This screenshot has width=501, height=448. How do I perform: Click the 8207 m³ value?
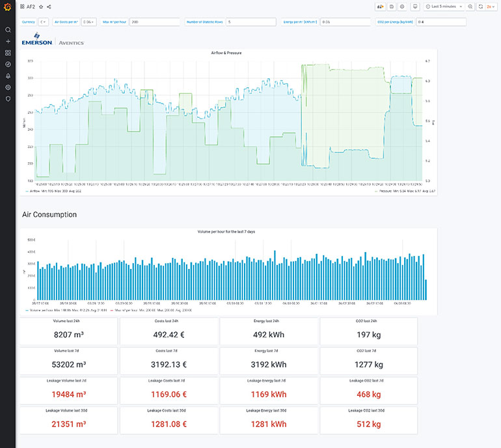(69, 335)
